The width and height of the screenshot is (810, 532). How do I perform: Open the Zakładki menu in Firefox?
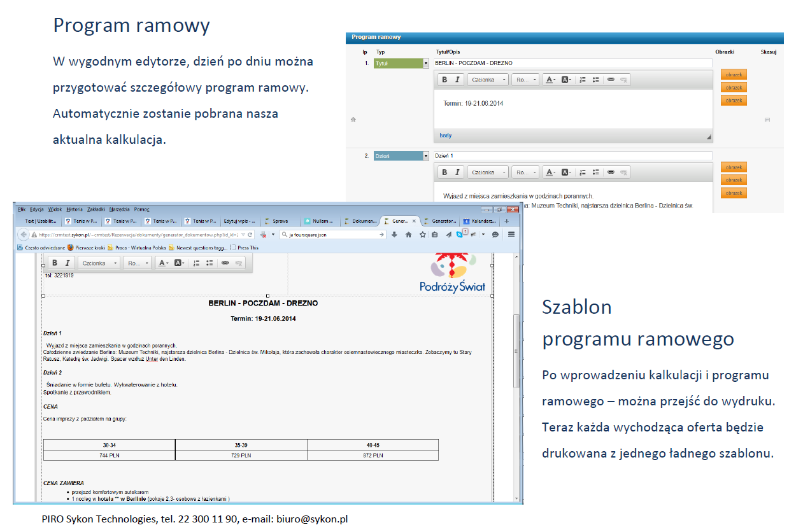tap(96, 209)
